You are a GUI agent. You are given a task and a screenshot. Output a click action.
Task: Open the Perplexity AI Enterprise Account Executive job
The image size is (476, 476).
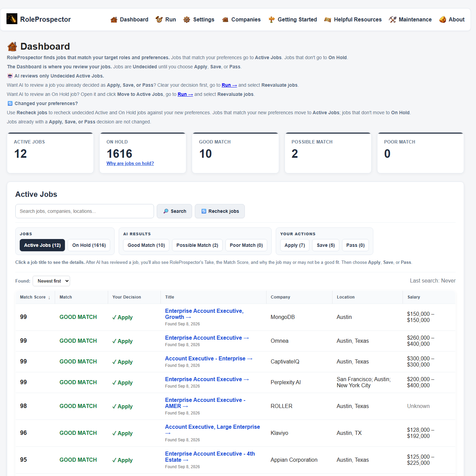(x=207, y=379)
